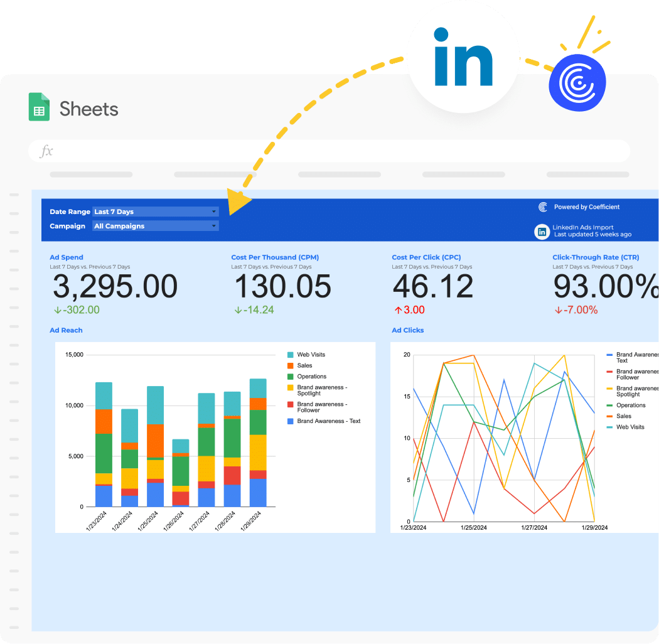Click the Ad Clicks chart title
Screen dimensions: 659x644
[x=408, y=330]
